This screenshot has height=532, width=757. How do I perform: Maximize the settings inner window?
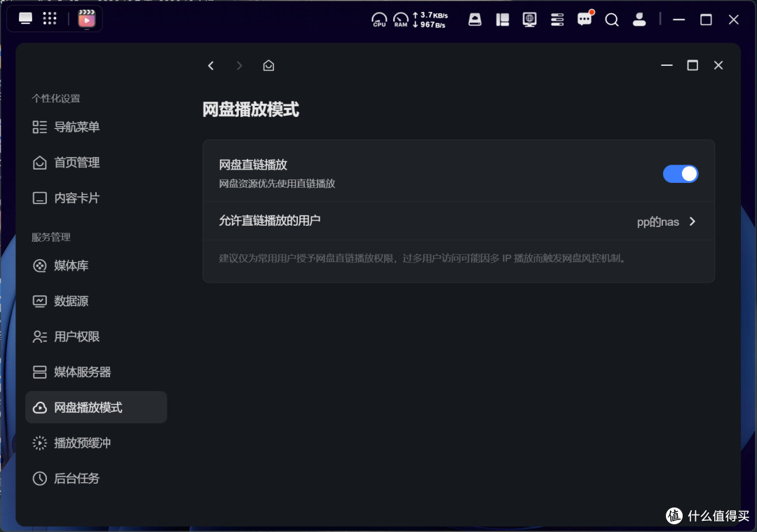pos(693,65)
